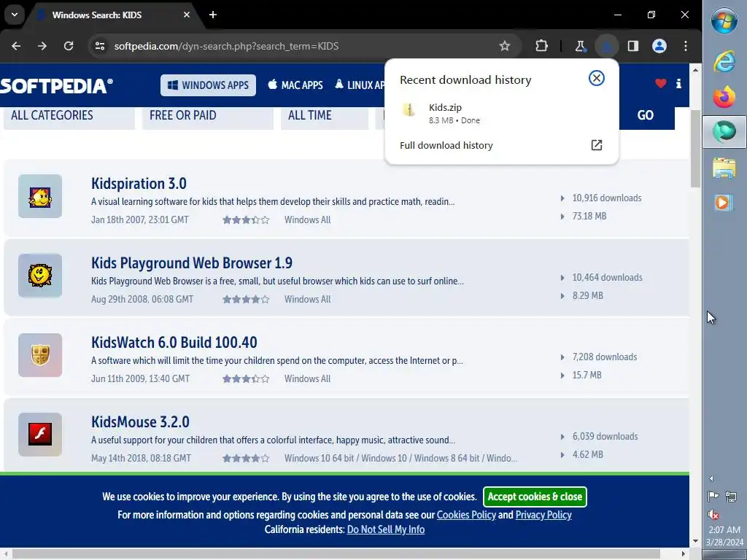Click the Downloads toolbar icon

coord(606,46)
